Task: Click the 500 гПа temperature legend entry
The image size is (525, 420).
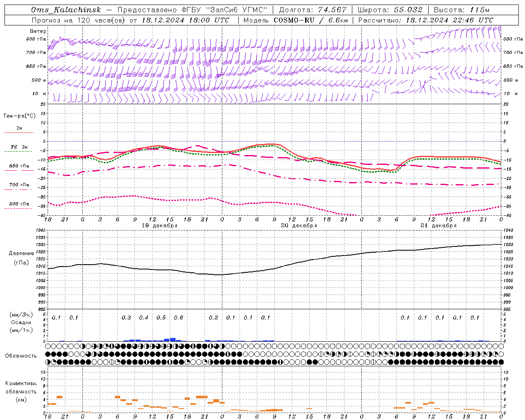Action: [x=19, y=204]
